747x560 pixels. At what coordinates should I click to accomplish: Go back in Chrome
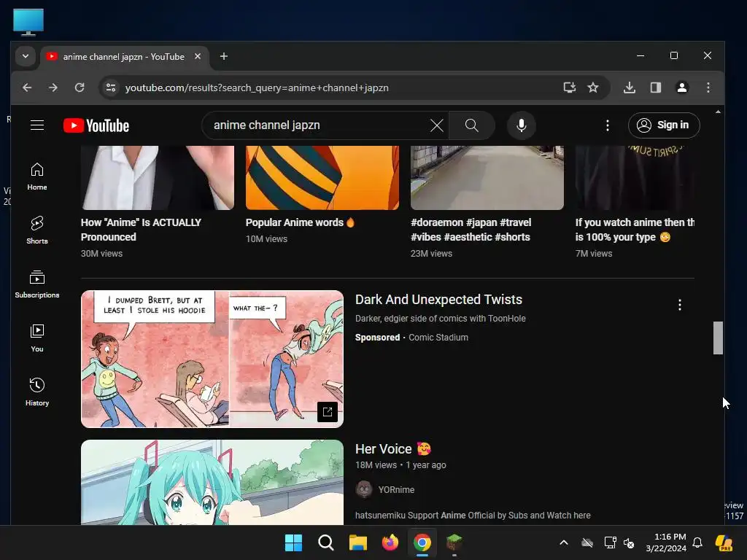[x=27, y=87]
